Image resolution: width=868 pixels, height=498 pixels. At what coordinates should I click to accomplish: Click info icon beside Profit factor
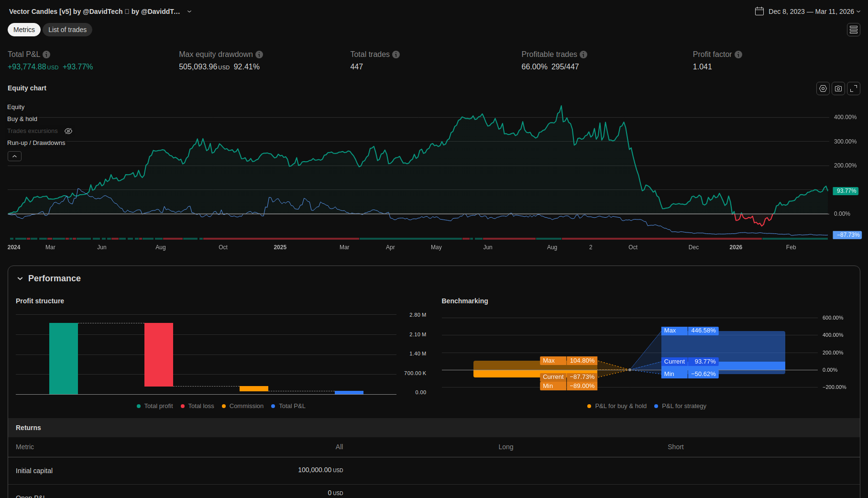point(738,55)
